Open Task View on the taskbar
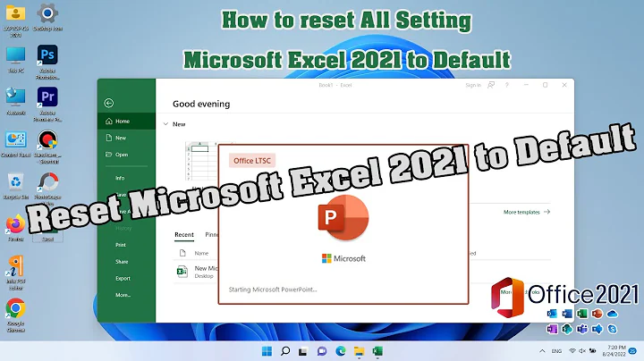The height and width of the screenshot is (361, 644). coord(303,351)
